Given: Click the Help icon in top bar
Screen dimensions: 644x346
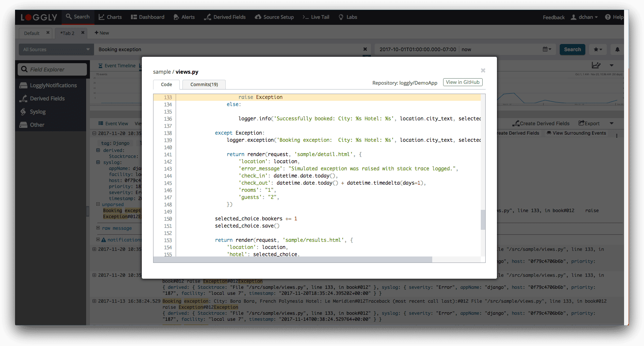Looking at the screenshot, I should tap(614, 17).
